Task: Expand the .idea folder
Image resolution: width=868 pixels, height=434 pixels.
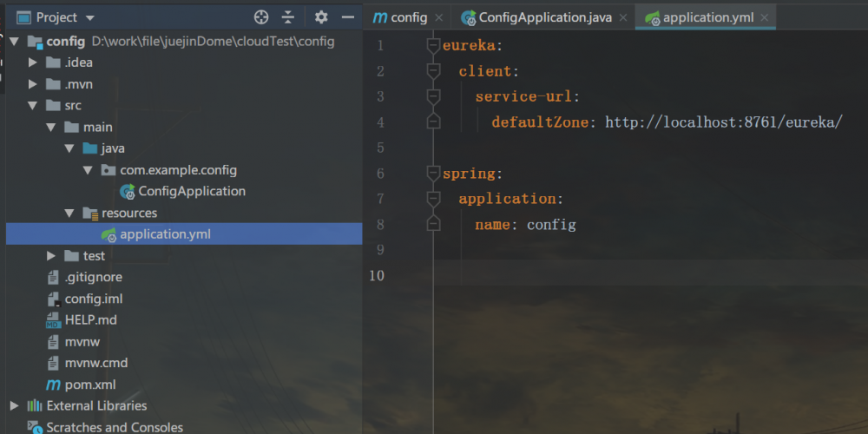Action: (x=33, y=62)
